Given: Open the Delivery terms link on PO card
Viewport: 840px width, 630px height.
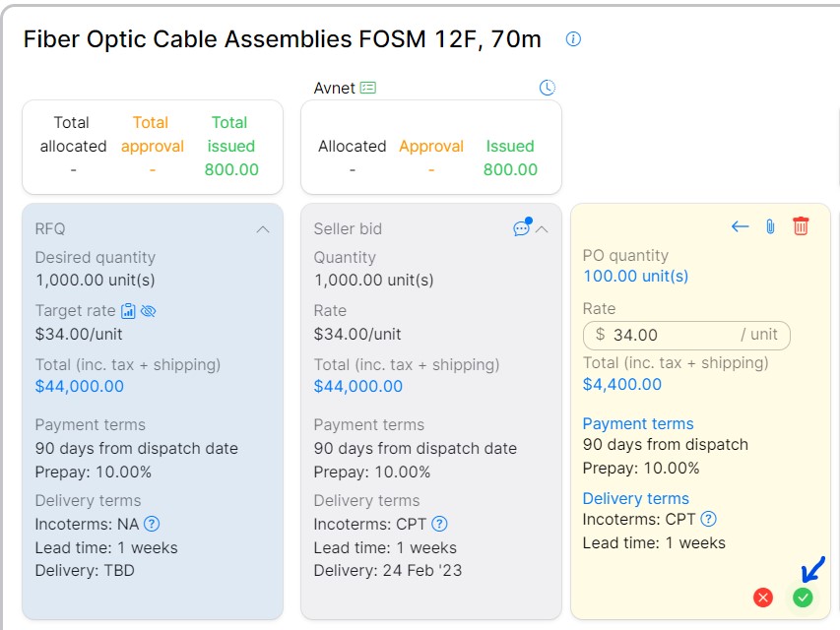Looking at the screenshot, I should pyautogui.click(x=635, y=498).
